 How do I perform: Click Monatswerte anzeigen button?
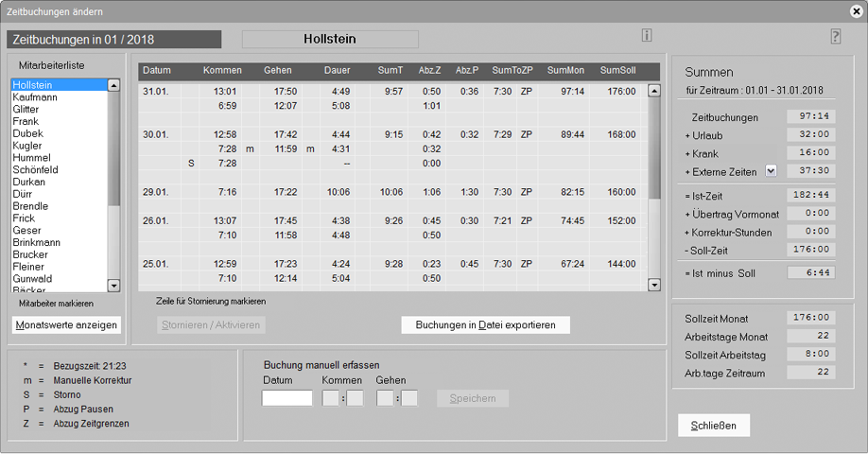tap(66, 325)
